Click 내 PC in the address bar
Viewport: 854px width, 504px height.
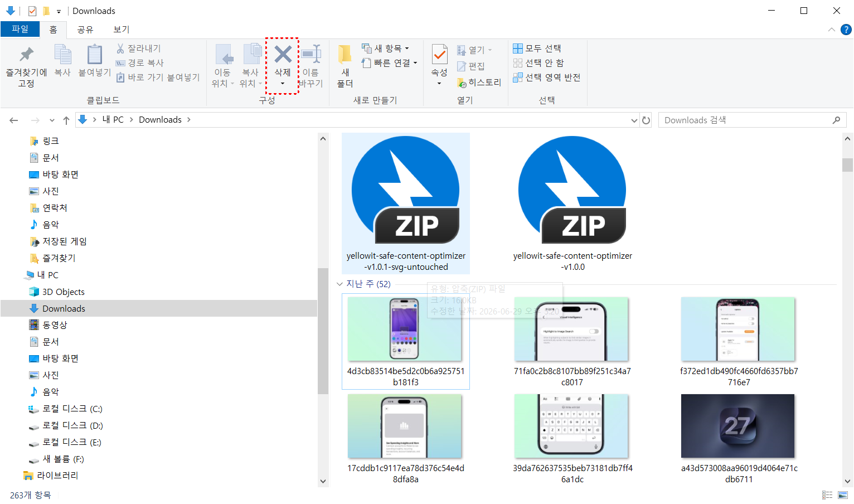[x=113, y=120]
